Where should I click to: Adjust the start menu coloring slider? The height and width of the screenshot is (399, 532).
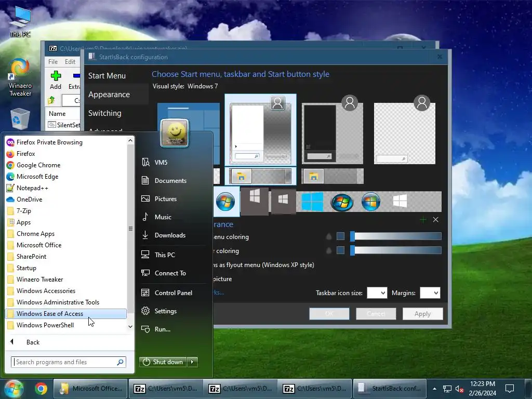(396, 236)
